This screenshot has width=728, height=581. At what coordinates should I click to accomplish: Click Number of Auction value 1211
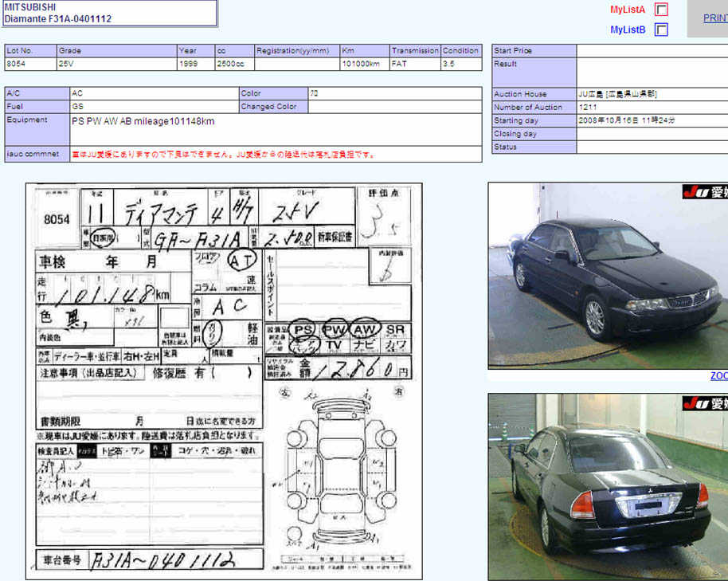point(588,108)
